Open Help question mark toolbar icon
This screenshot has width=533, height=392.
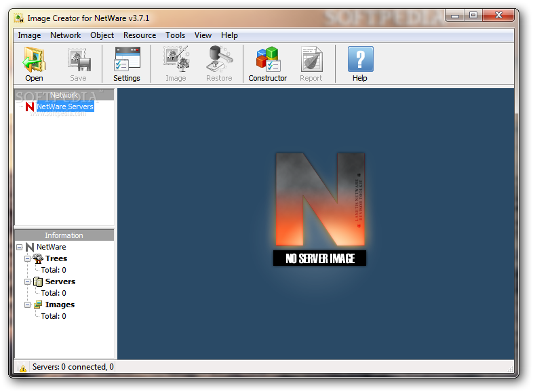pos(360,60)
